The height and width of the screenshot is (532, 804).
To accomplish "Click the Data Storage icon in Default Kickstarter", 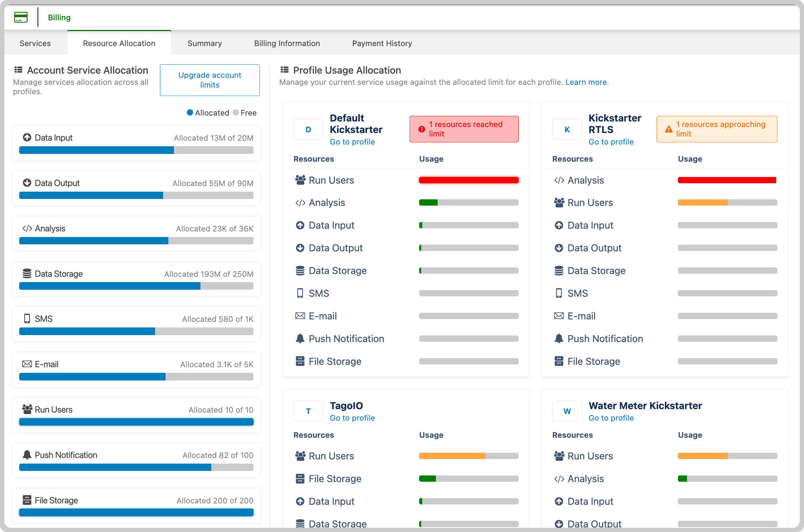I will coord(300,271).
